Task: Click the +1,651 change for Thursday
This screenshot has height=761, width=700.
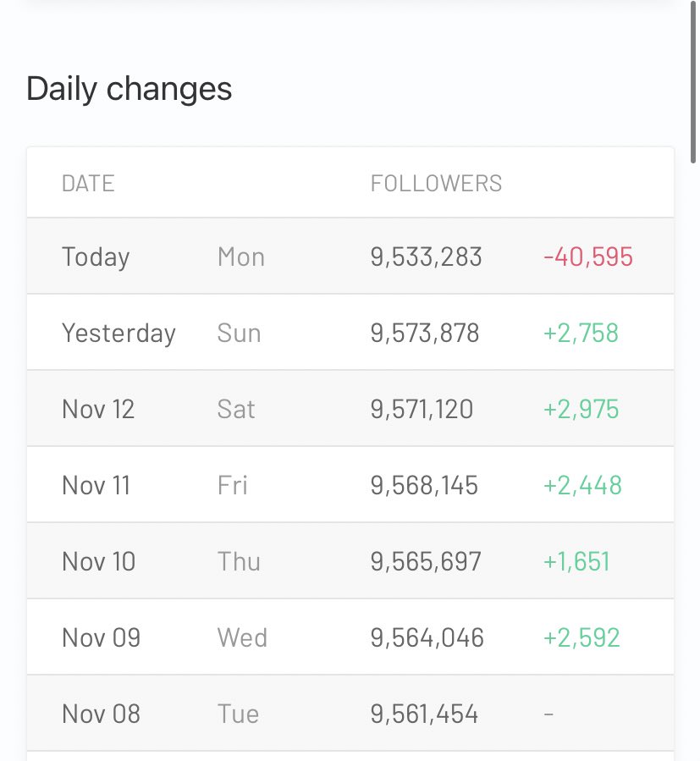Action: pos(576,561)
